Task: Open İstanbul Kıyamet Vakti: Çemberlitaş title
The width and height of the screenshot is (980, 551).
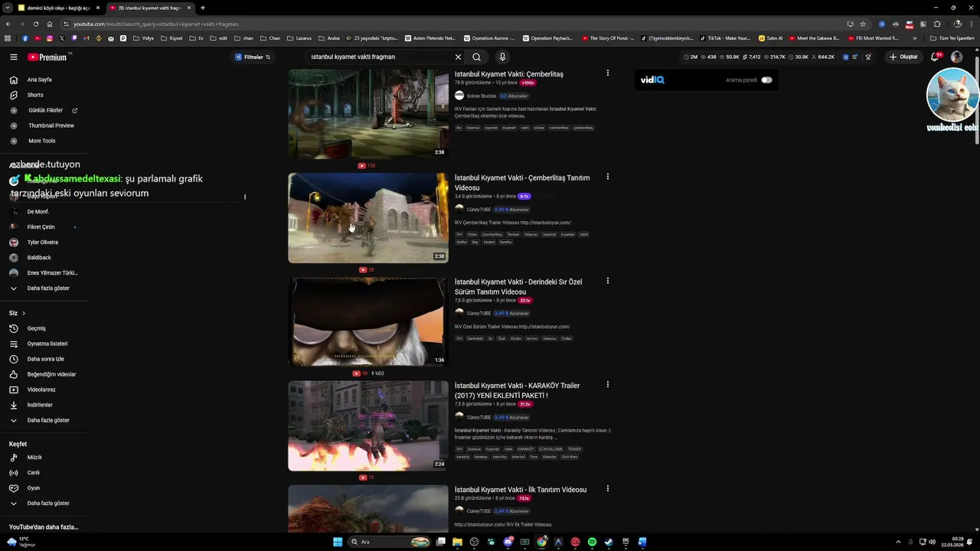Action: tap(508, 74)
